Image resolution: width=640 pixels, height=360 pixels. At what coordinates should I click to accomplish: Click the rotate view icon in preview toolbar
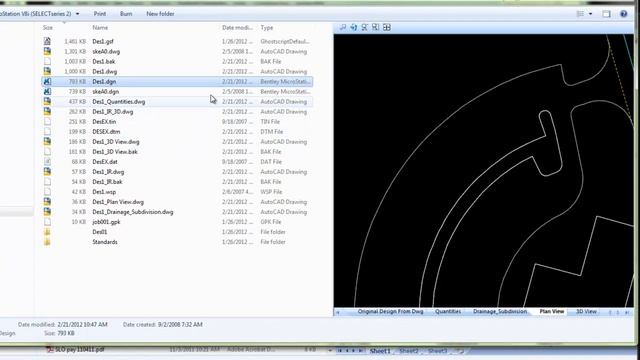353,27
